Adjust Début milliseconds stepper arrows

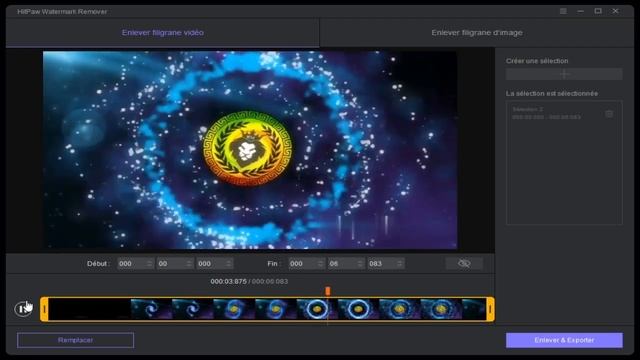click(x=229, y=264)
